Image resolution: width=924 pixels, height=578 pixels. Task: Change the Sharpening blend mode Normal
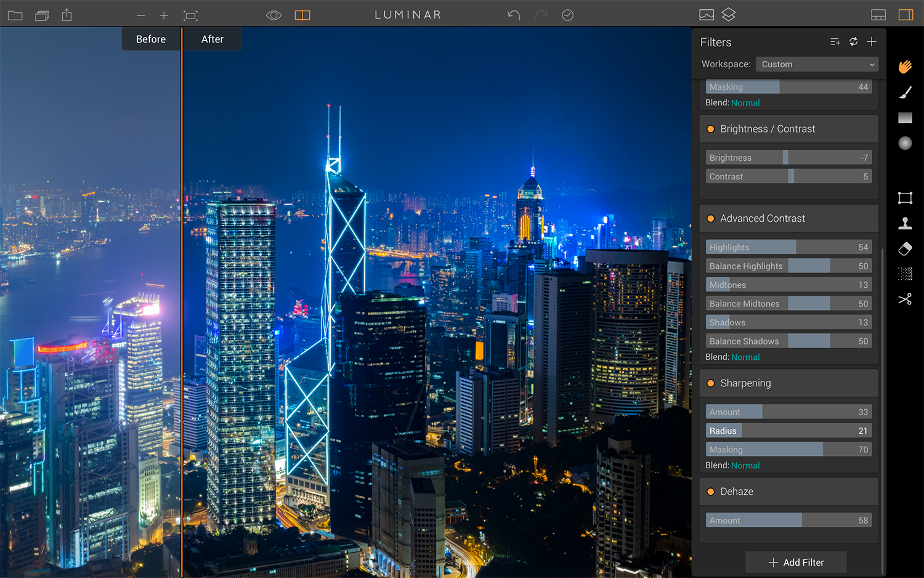pyautogui.click(x=745, y=466)
